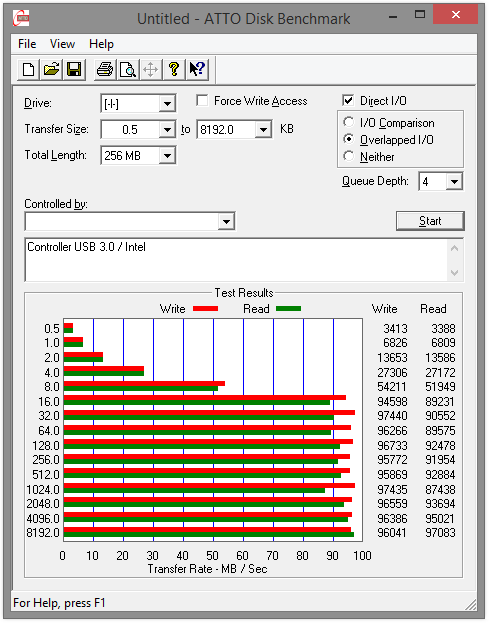This screenshot has width=490, height=623.
Task: Minimize the ATTO Disk Benchmark window
Action: coord(393,17)
